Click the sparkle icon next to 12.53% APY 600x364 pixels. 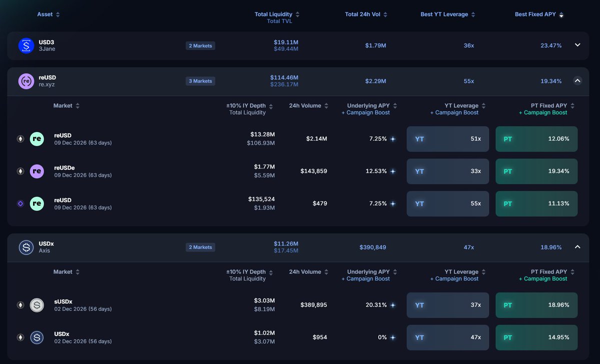(393, 171)
